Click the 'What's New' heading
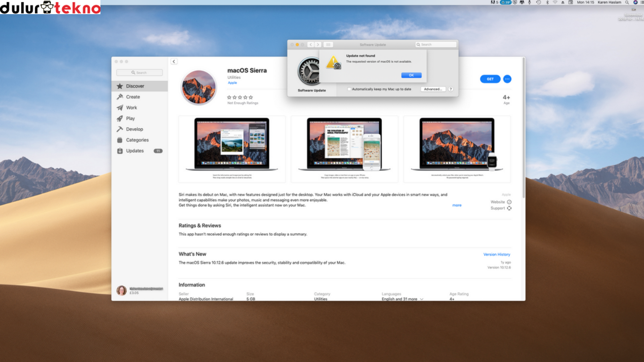Viewport: 644px width, 362px height. point(192,254)
